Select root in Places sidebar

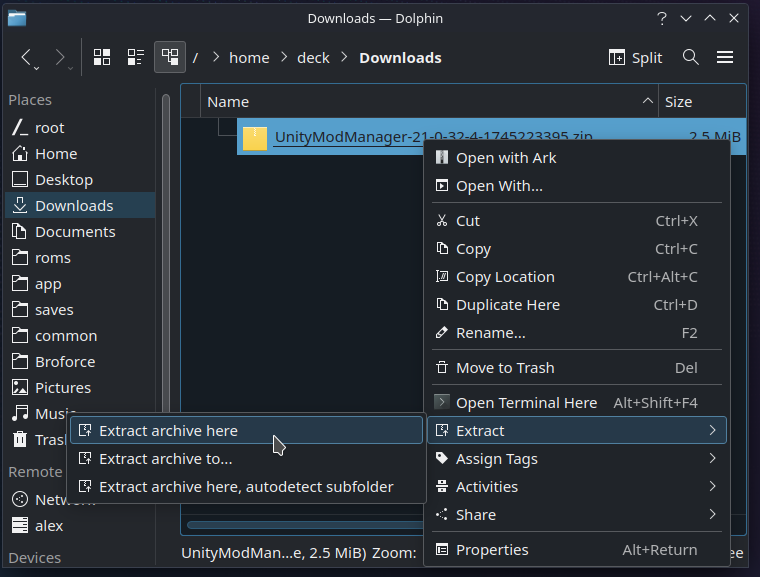[x=49, y=128]
